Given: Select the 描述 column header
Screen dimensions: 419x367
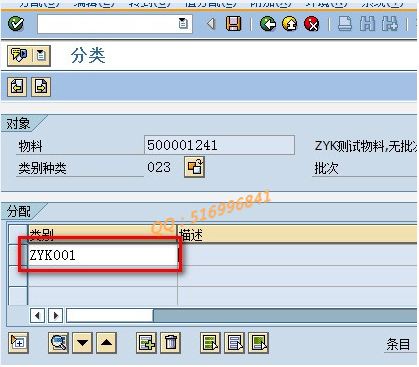Looking at the screenshot, I should tap(297, 234).
